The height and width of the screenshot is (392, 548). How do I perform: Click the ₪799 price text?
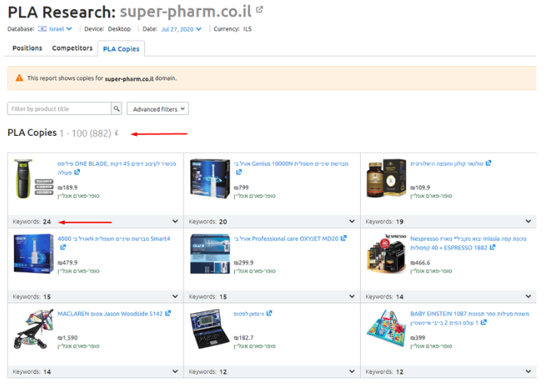pyautogui.click(x=241, y=188)
